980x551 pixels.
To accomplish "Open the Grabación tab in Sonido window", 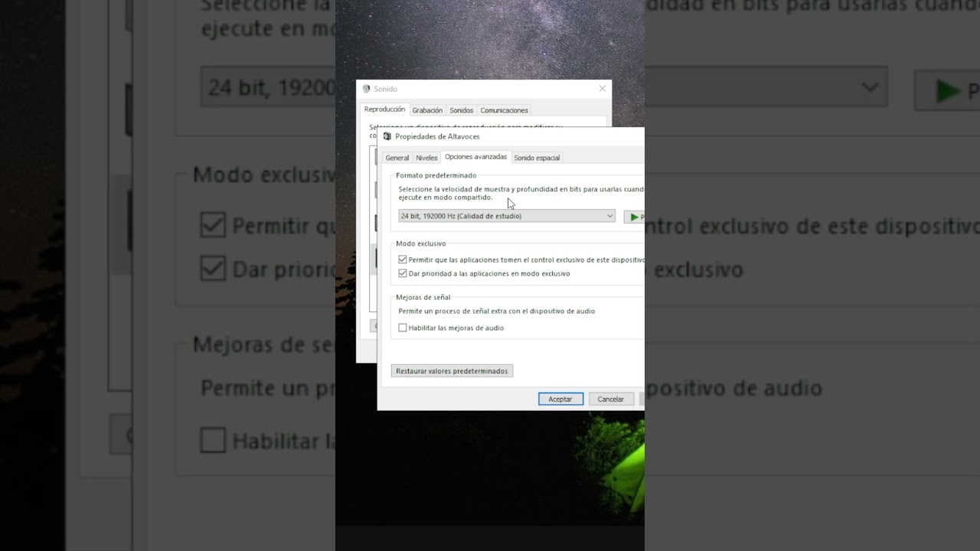I will tap(427, 110).
